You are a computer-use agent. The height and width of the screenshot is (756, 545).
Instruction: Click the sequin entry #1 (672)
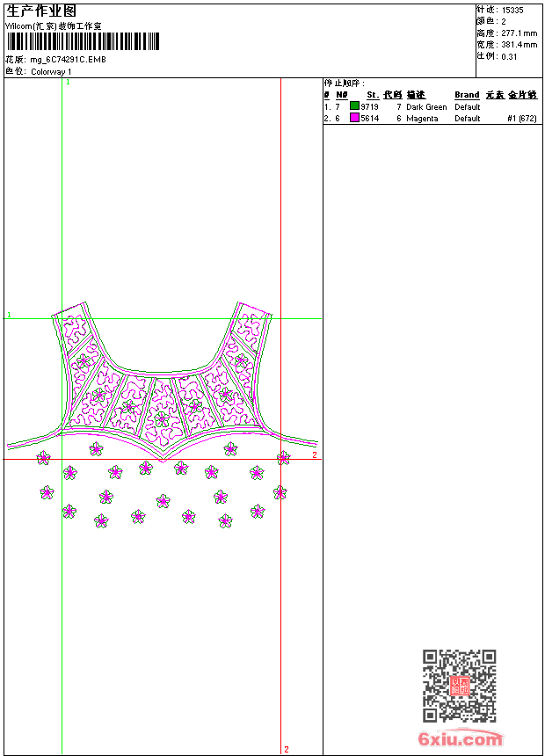pos(522,118)
